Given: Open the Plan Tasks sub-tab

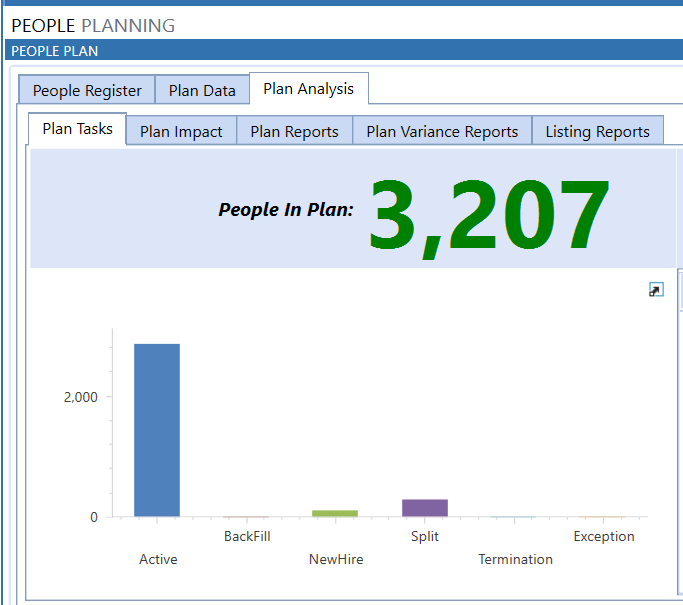Looking at the screenshot, I should (77, 130).
